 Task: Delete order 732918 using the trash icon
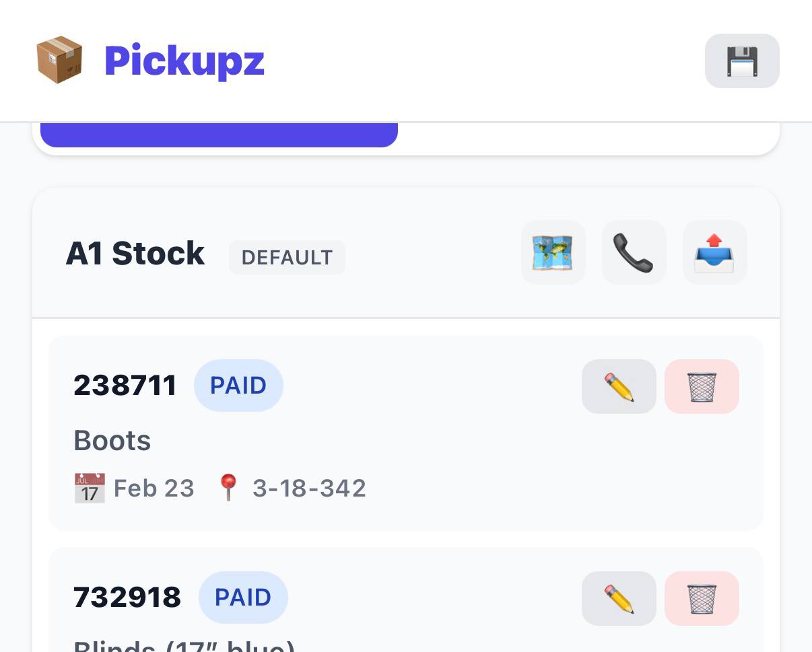(x=702, y=598)
